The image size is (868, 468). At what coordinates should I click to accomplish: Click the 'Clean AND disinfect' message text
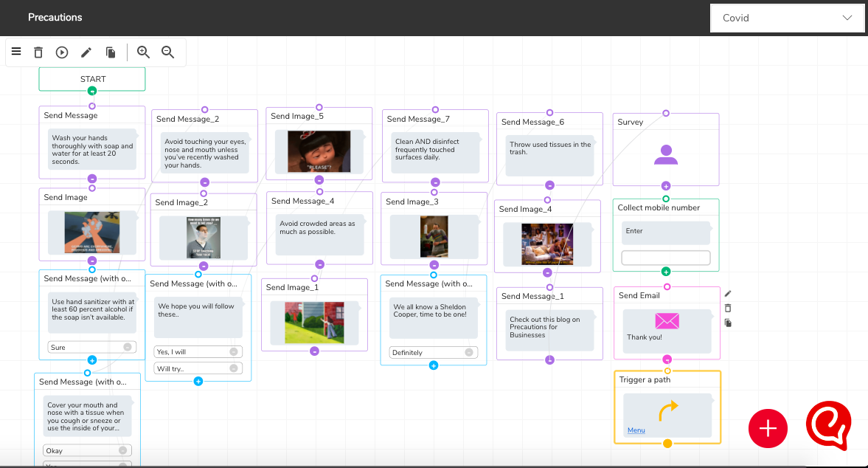pos(427,150)
